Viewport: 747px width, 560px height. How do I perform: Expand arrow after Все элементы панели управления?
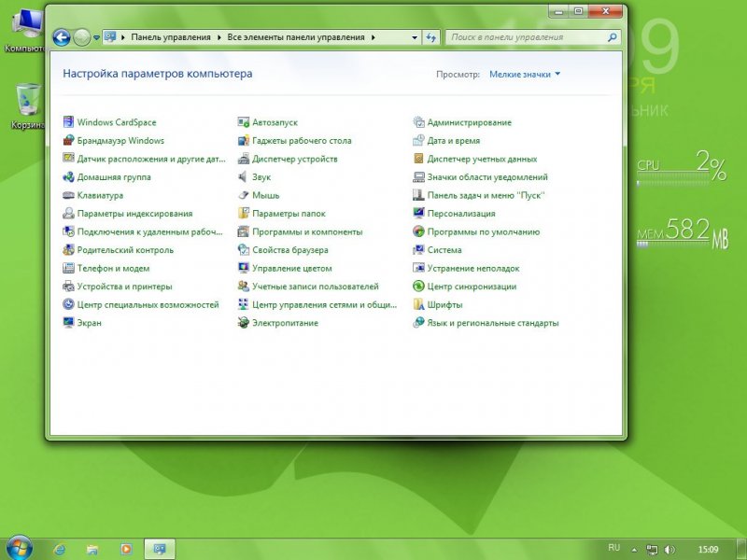[x=373, y=37]
